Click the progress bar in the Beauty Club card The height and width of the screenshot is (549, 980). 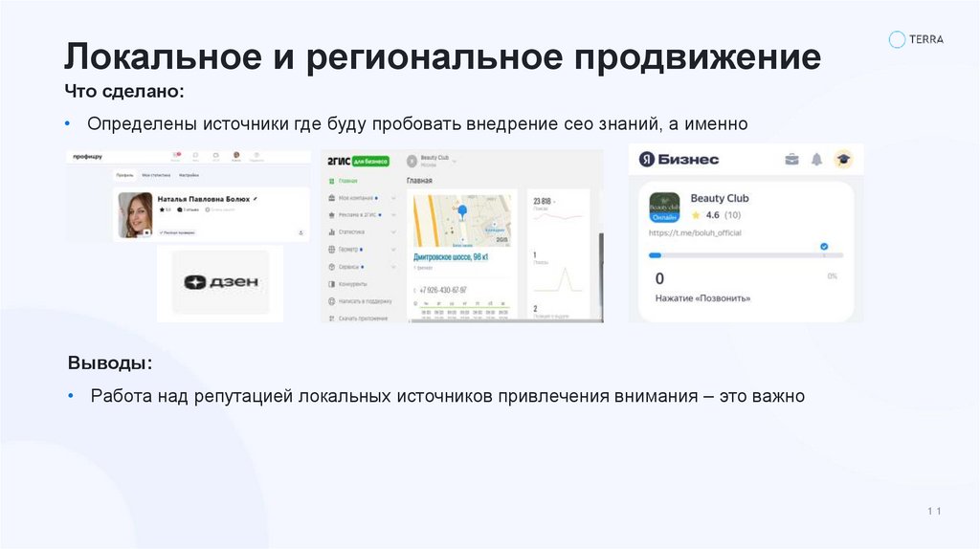[x=746, y=255]
